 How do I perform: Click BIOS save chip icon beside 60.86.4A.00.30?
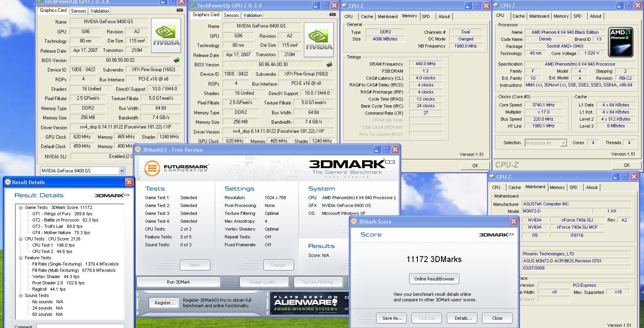tap(329, 64)
